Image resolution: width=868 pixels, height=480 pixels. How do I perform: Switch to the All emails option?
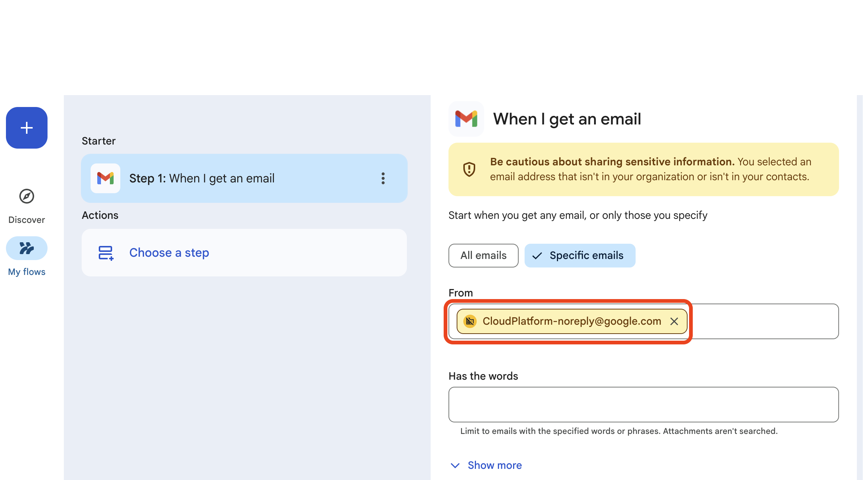[483, 255]
